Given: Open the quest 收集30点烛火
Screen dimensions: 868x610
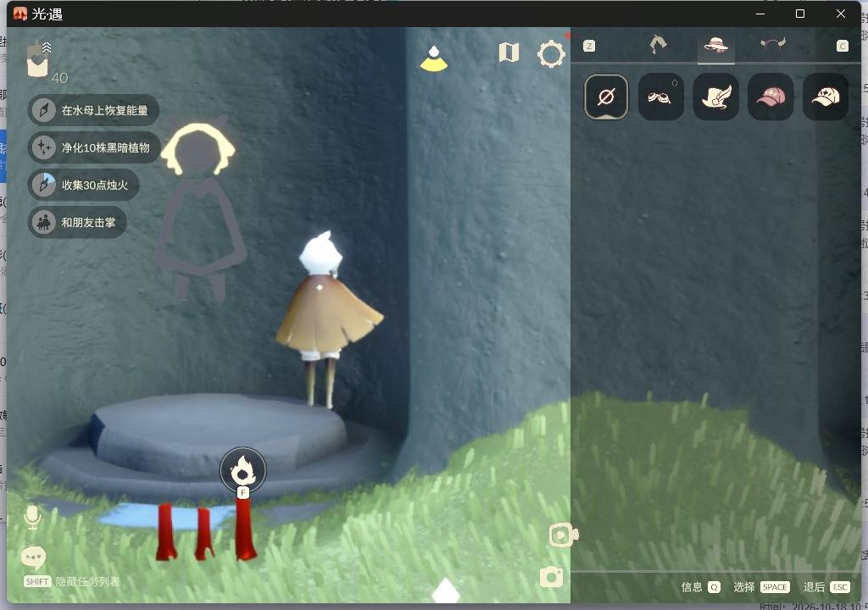Looking at the screenshot, I should 83,185.
